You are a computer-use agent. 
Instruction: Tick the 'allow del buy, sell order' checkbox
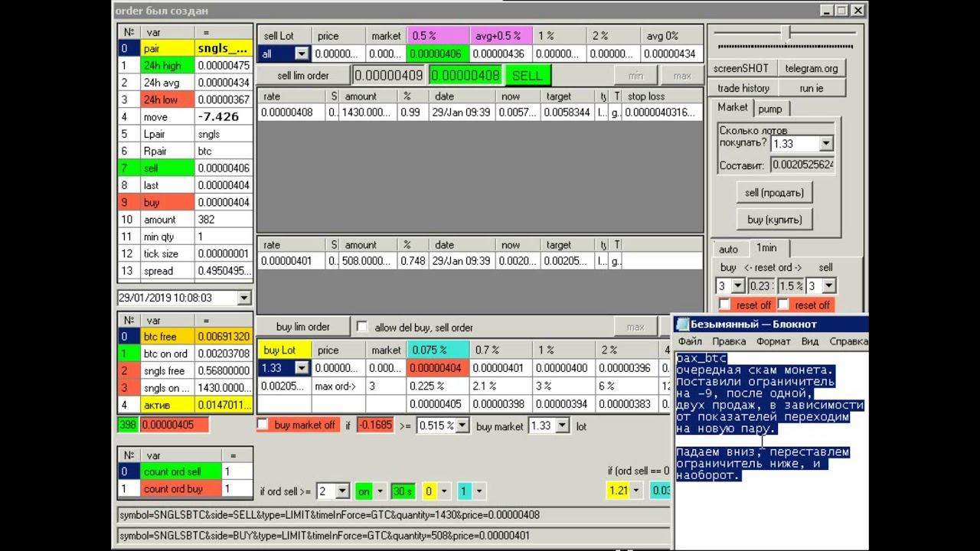[x=362, y=327]
